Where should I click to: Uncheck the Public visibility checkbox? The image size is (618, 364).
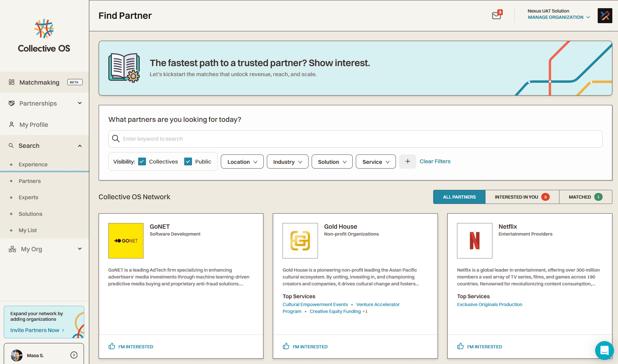188,162
